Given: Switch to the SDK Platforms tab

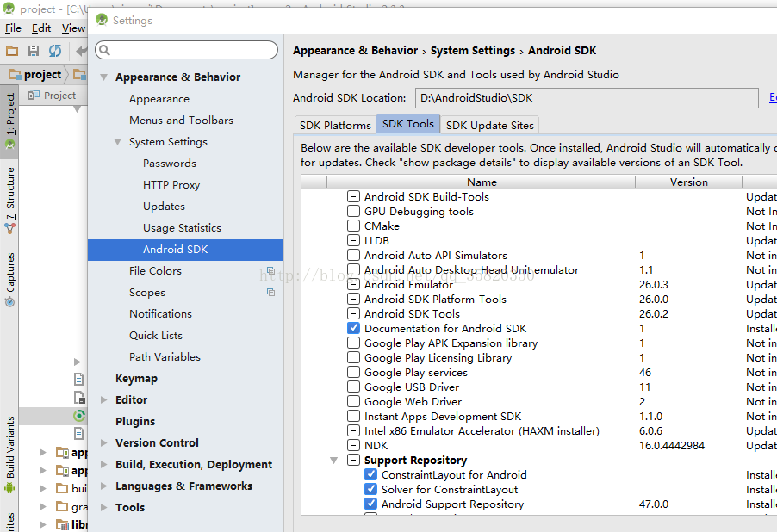Looking at the screenshot, I should click(335, 126).
